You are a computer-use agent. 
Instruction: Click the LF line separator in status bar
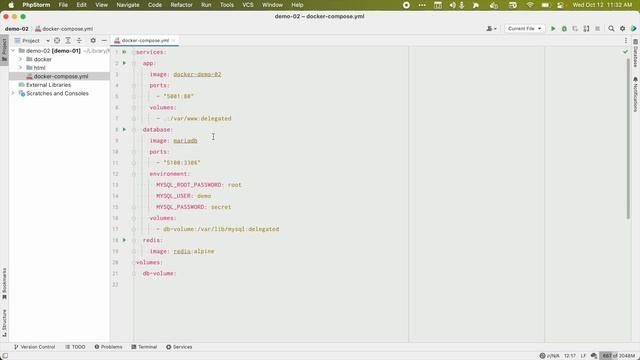click(583, 356)
